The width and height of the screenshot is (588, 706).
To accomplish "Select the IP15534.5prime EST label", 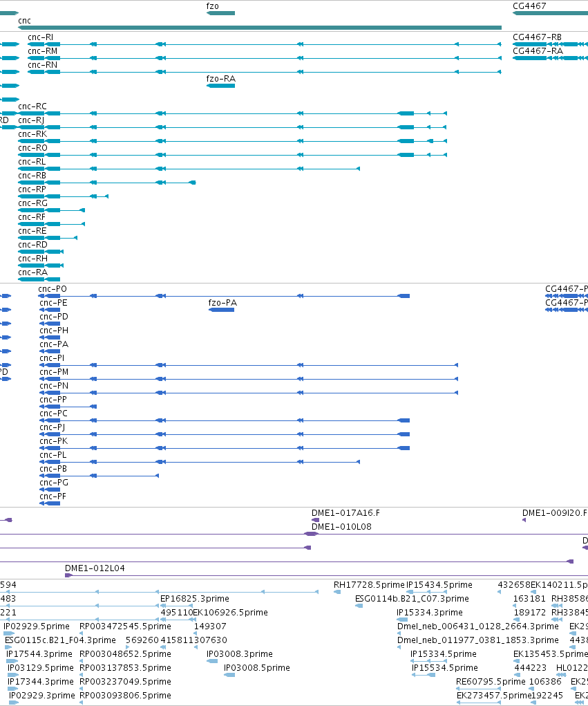I will (445, 668).
